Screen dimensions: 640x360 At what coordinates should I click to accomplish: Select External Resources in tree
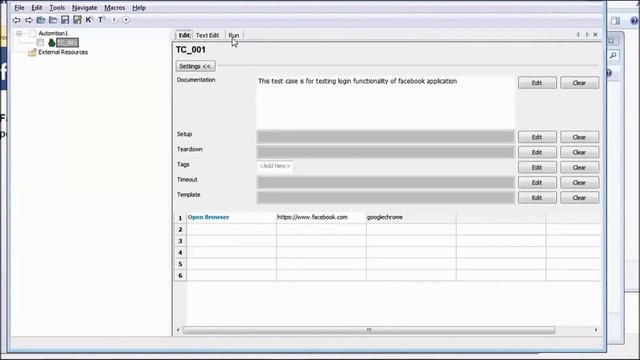[63, 52]
